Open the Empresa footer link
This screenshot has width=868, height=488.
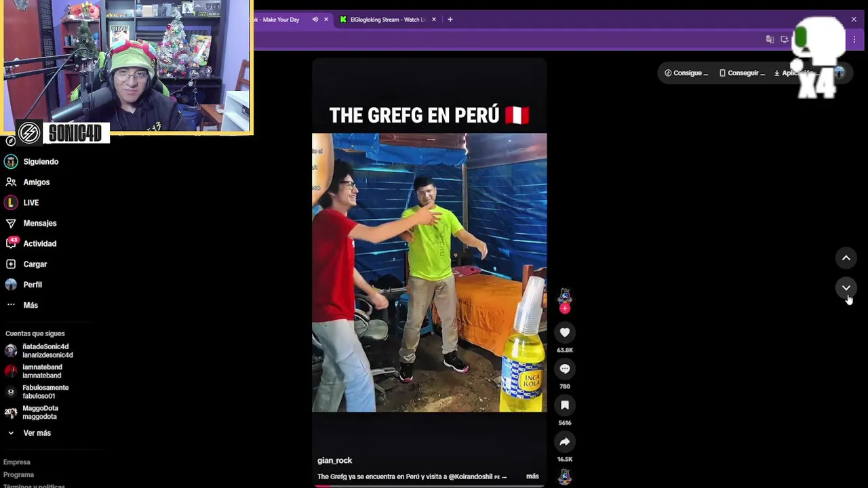tap(17, 462)
